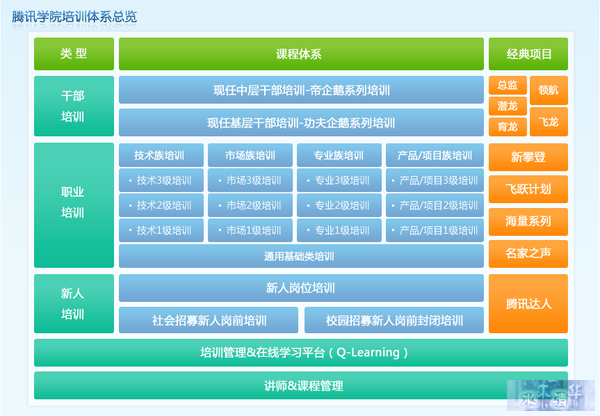Open the 市场族培训 column header
Screen dimensions: 600x416
coord(250,155)
